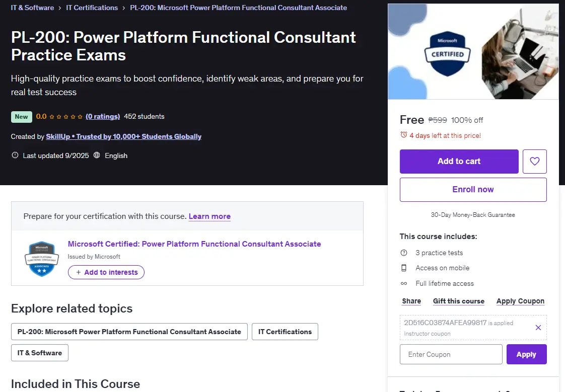This screenshot has width=565, height=392.
Task: Click the applied coupon code text
Action: [x=445, y=323]
